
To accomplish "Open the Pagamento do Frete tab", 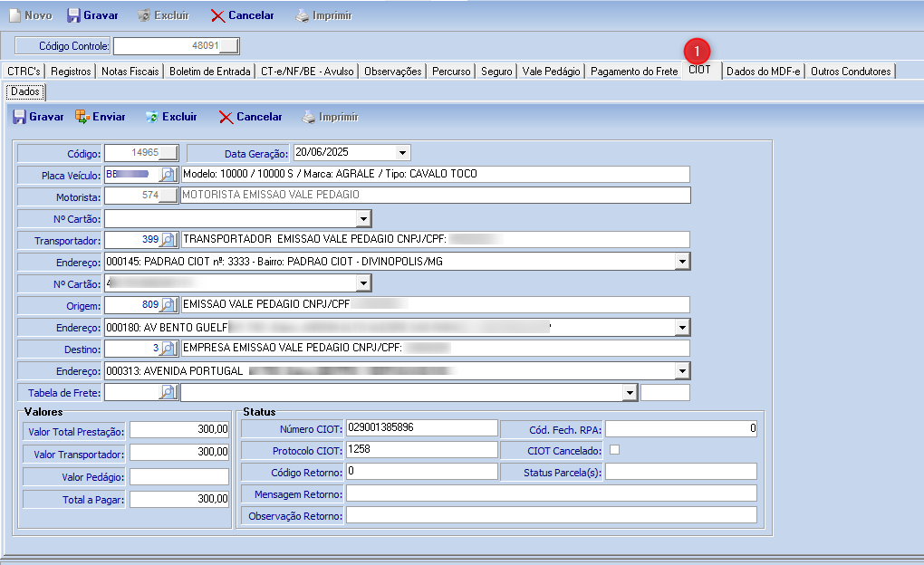I will (x=633, y=72).
